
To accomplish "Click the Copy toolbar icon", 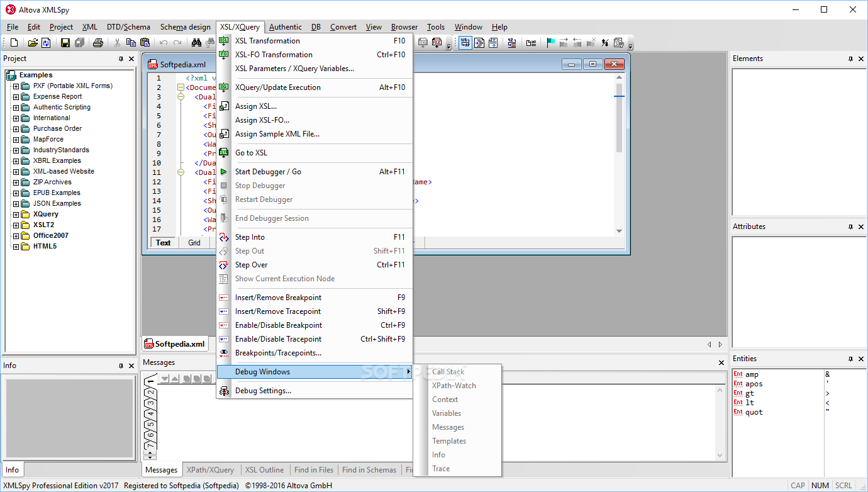I will tap(131, 43).
